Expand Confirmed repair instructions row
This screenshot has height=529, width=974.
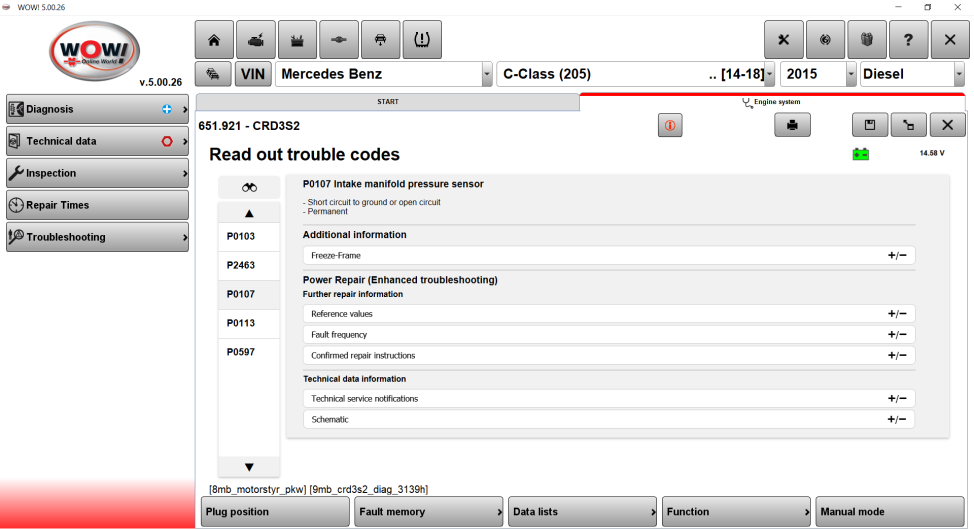click(609, 355)
